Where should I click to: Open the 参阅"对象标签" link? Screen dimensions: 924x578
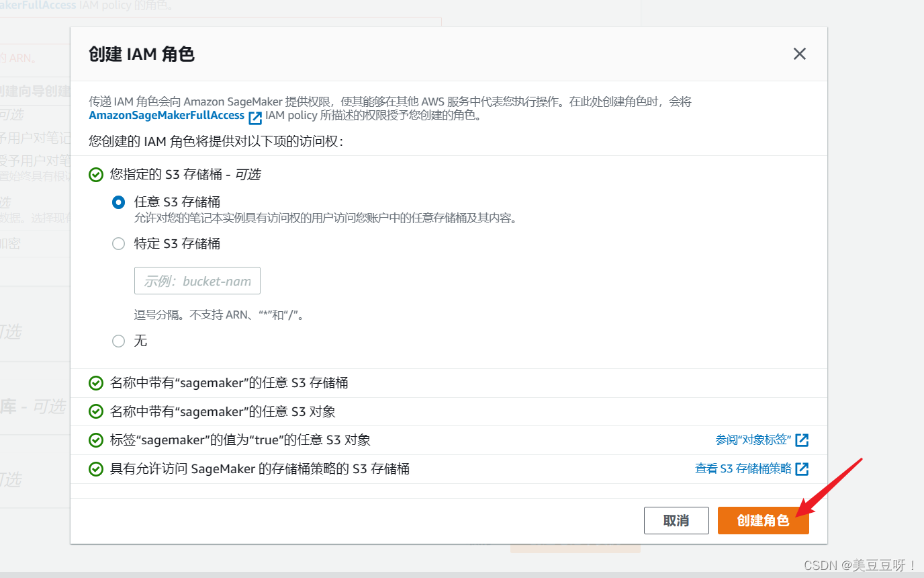[x=753, y=440]
